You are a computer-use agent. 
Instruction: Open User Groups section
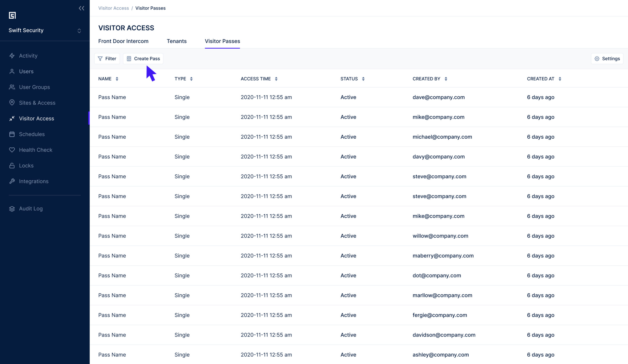pos(34,87)
